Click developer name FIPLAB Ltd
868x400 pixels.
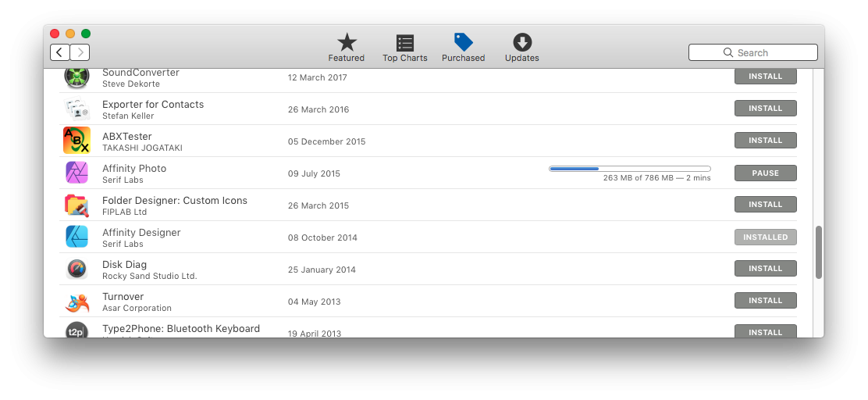(x=125, y=212)
